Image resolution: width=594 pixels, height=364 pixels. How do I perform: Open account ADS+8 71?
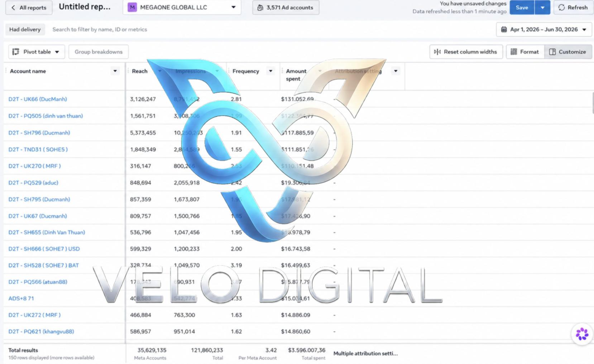point(21,298)
